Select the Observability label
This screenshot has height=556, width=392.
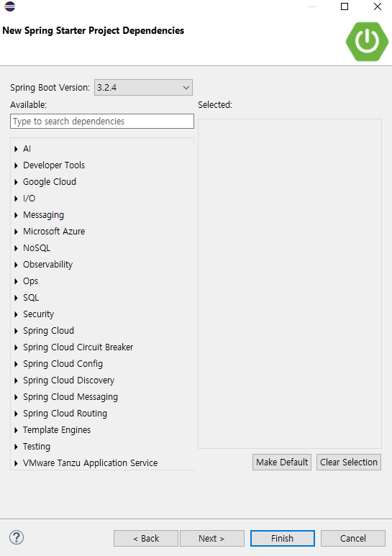point(48,265)
